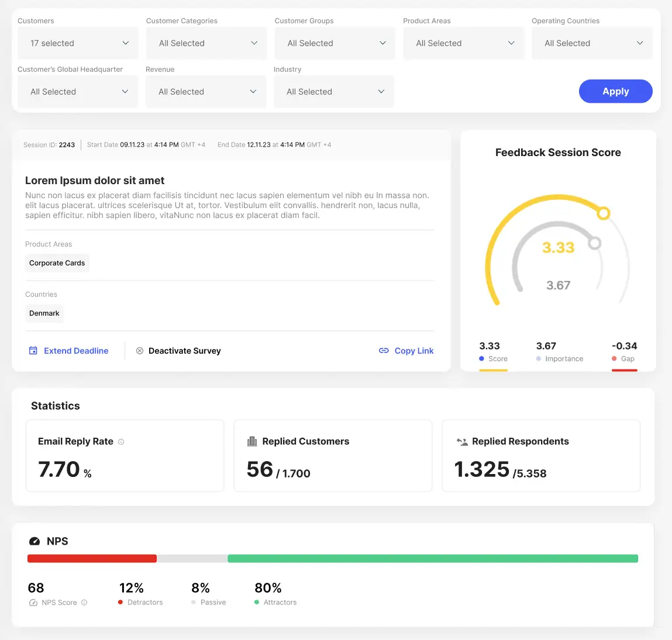Open the Revenue filter dropdown

[206, 92]
